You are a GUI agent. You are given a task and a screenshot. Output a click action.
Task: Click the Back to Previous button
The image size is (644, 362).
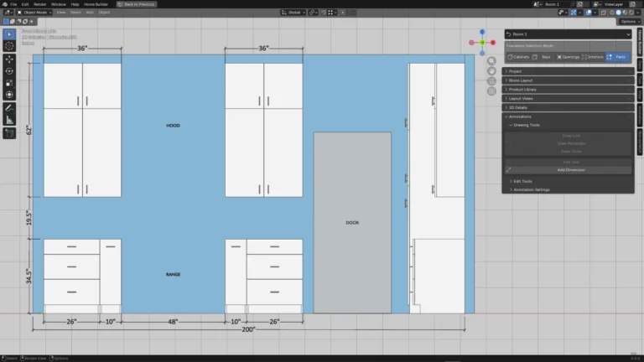(136, 4)
